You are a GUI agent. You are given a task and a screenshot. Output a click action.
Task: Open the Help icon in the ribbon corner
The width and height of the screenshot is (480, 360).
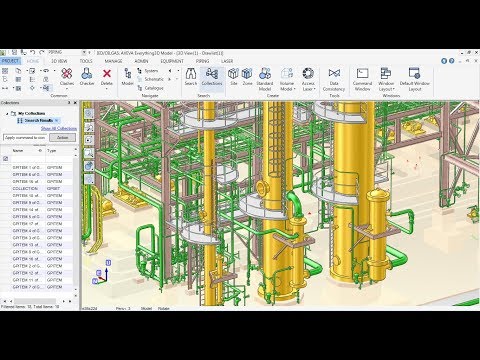(x=452, y=61)
